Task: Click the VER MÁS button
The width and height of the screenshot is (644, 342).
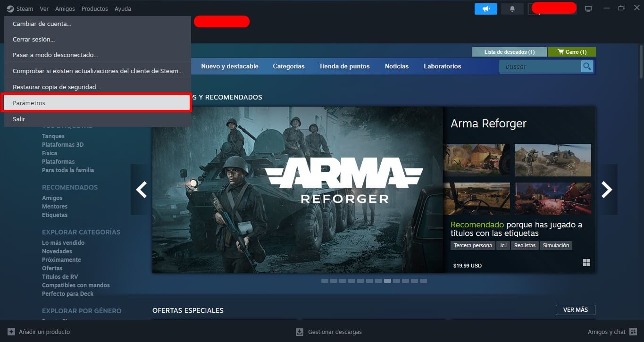Action: pos(576,310)
